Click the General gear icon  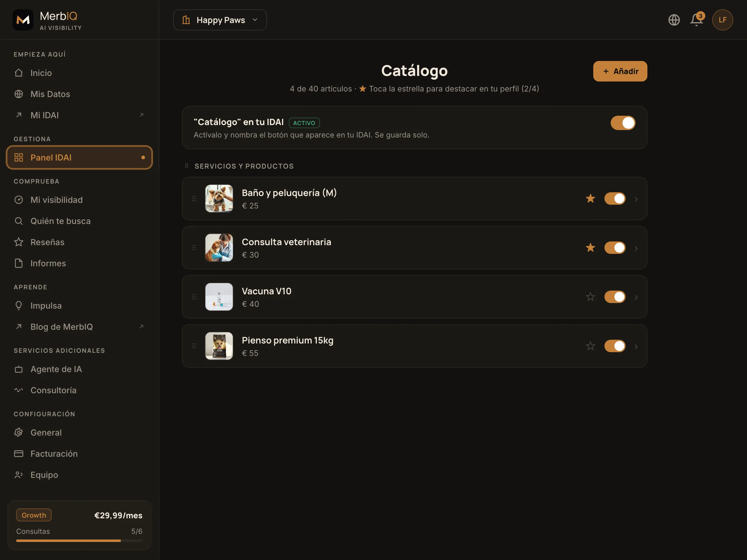(x=19, y=432)
